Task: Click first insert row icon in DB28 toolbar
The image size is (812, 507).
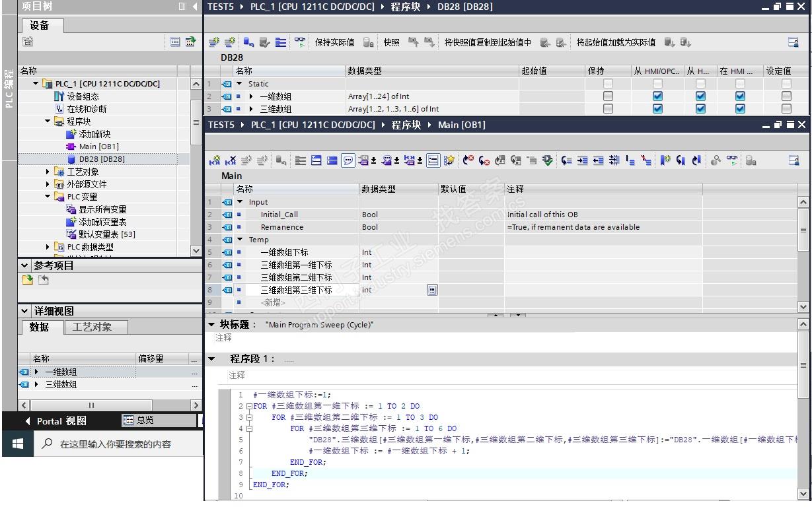Action: pyautogui.click(x=213, y=42)
